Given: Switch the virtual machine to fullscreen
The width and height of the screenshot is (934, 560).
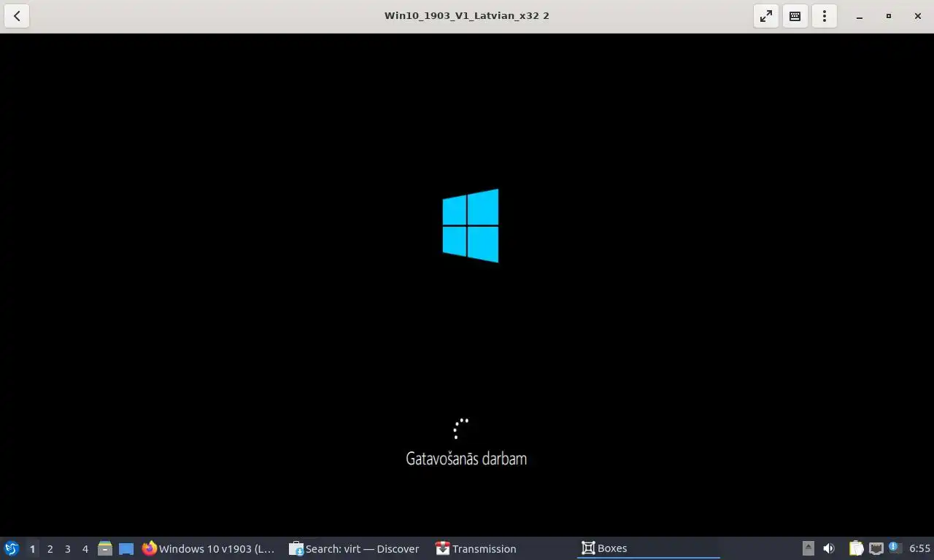Looking at the screenshot, I should tap(766, 16).
